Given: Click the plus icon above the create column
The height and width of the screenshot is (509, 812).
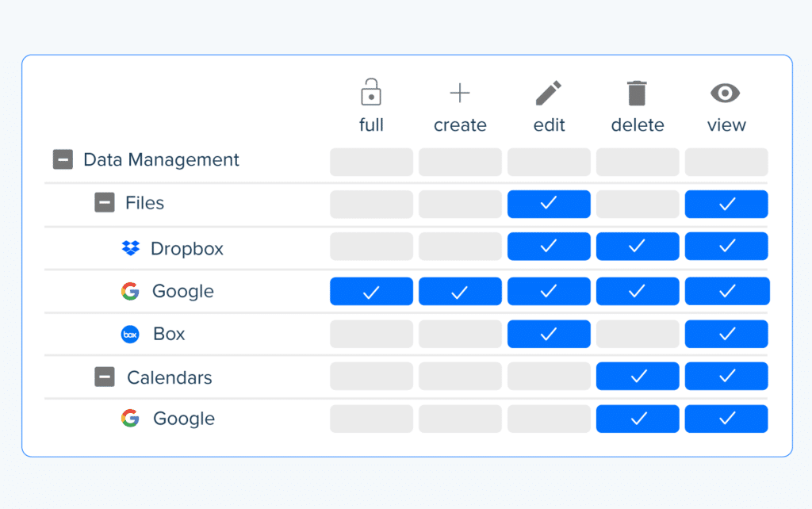Looking at the screenshot, I should click(460, 92).
